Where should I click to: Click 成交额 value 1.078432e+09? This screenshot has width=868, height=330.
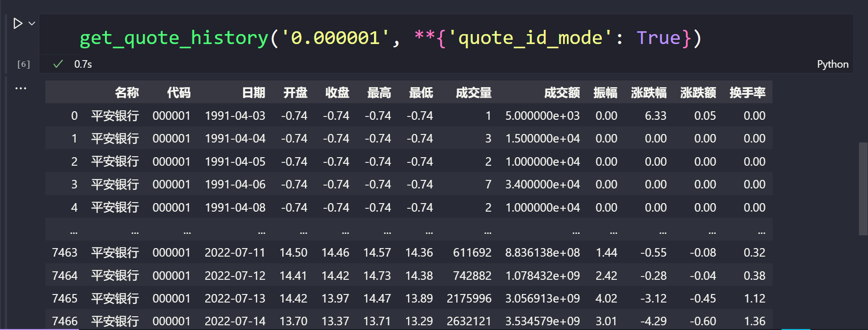[542, 276]
